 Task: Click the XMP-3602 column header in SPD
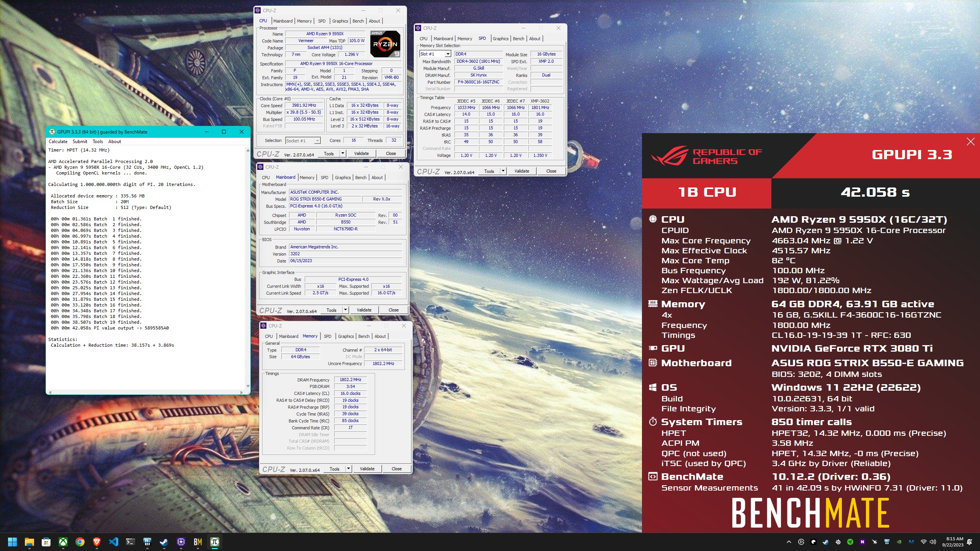tap(540, 101)
